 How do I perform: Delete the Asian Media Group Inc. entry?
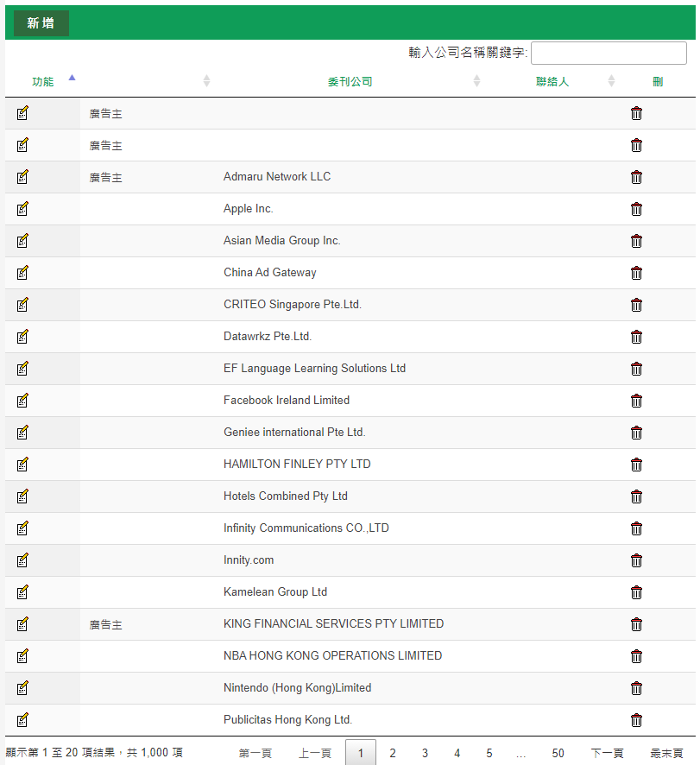pos(636,241)
